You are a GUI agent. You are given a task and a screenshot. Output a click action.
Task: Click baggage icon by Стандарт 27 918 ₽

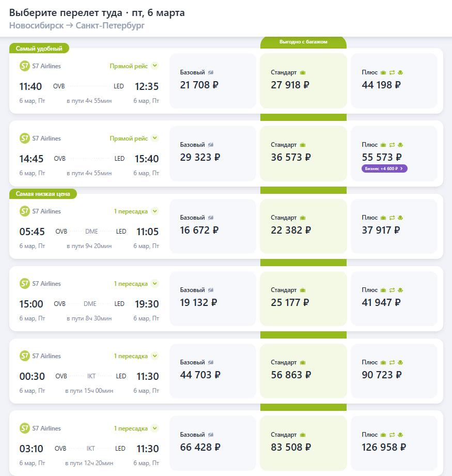[x=303, y=72]
